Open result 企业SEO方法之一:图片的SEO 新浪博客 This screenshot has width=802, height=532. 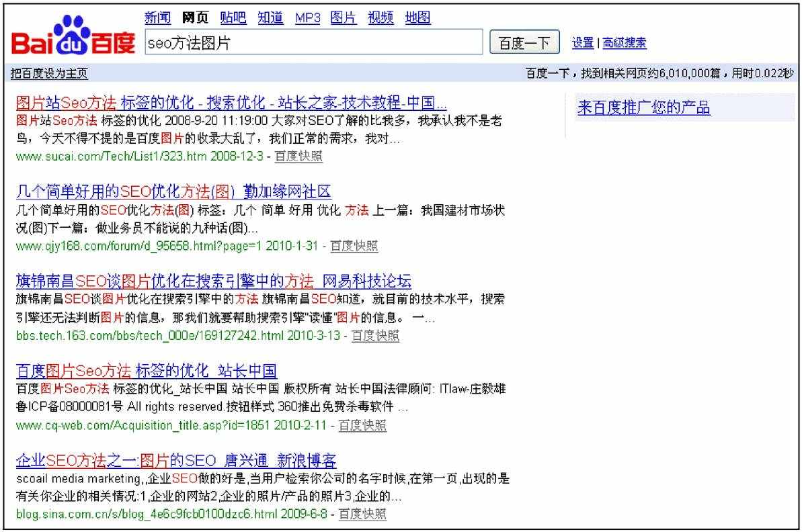(176, 460)
